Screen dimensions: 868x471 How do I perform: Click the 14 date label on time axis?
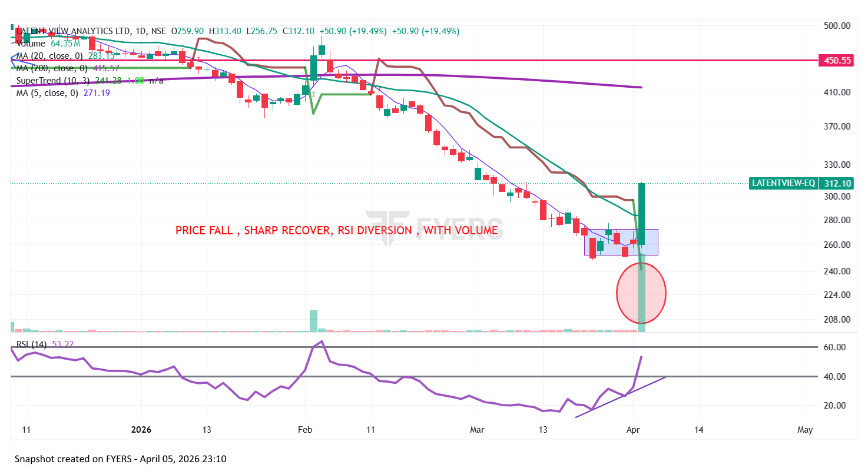(698, 430)
